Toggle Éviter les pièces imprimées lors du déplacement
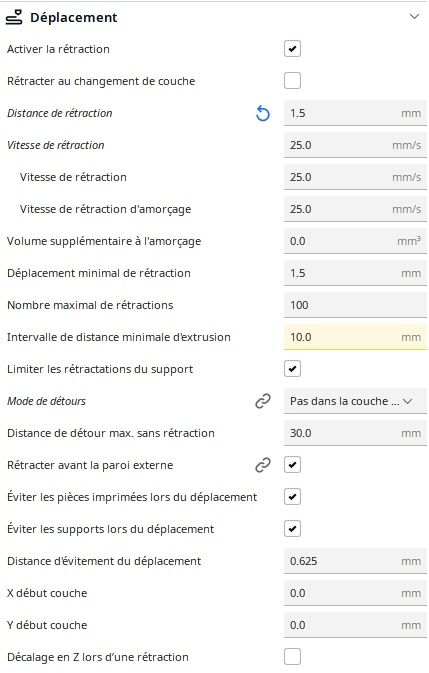Screen dimensions: 429x673 (x=292, y=497)
